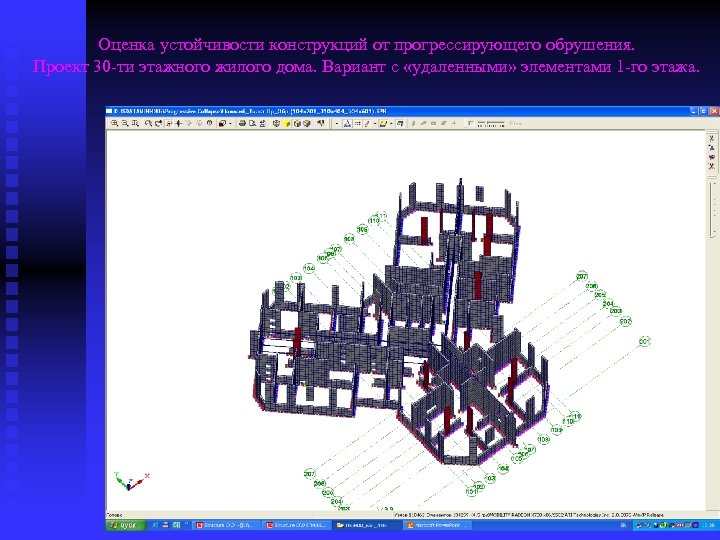Viewport: 720px width, 540px height.
Task: Click the yellow highlight layer icon
Action: (383, 124)
